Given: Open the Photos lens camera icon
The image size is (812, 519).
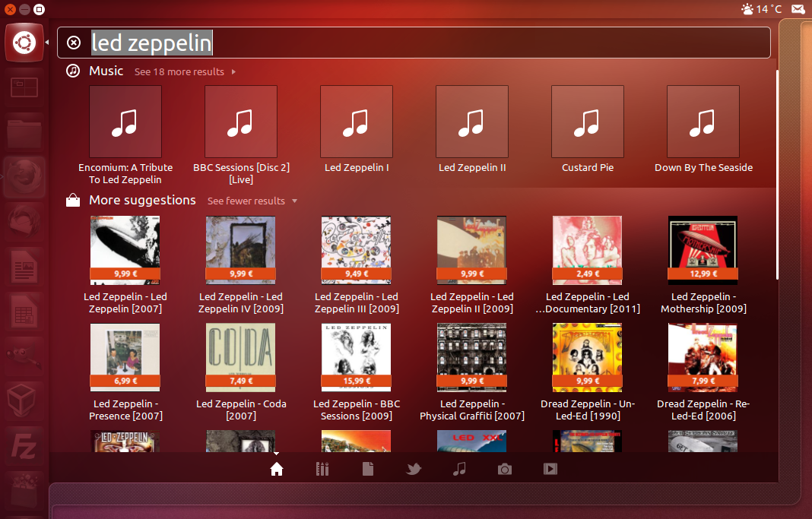Looking at the screenshot, I should coord(505,470).
